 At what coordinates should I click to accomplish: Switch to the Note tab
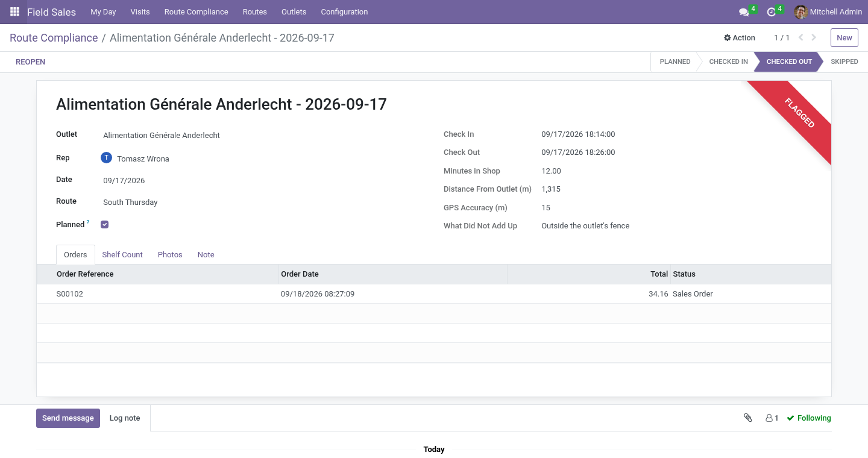tap(206, 255)
